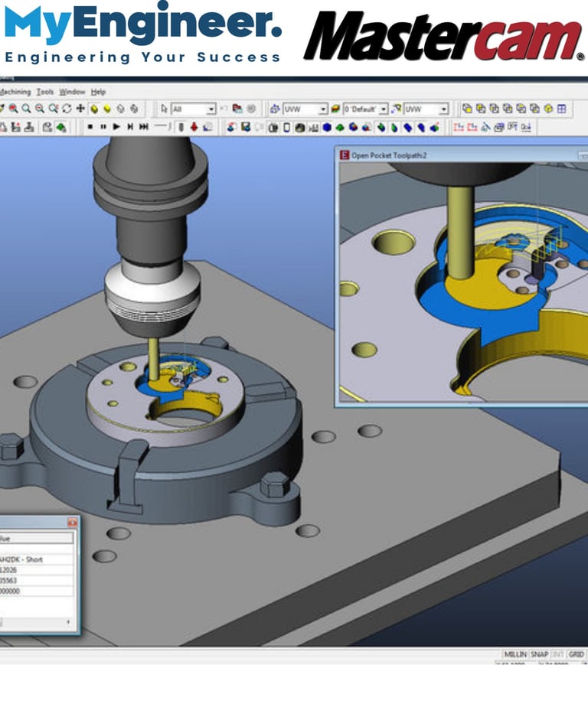Click the green stock icon with small box
This screenshot has height=704, width=588.
pos(61,128)
